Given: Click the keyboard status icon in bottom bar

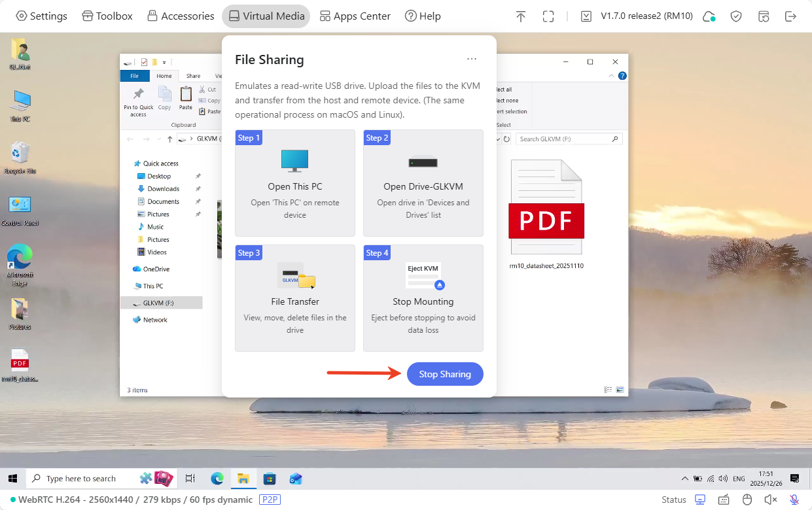Looking at the screenshot, I should coord(724,500).
